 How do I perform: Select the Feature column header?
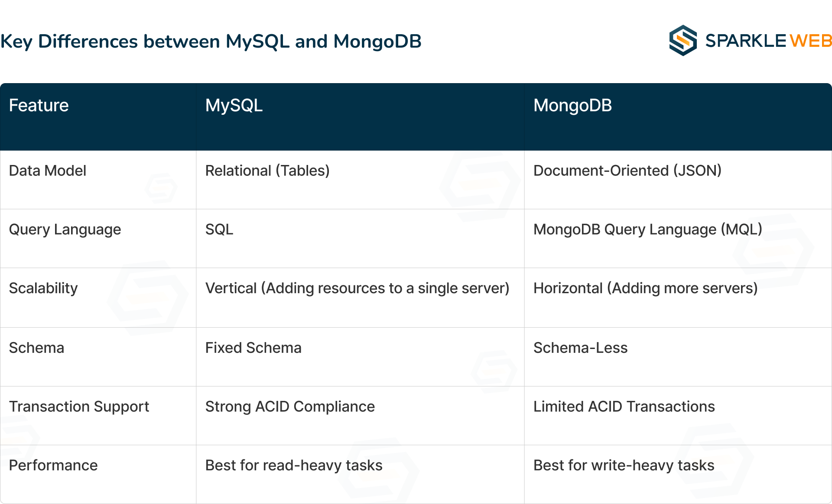(39, 106)
